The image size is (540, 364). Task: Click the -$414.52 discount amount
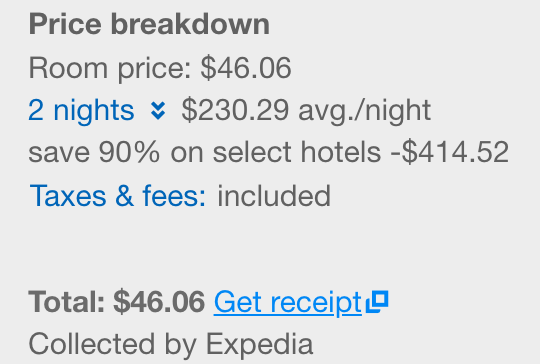click(x=450, y=152)
